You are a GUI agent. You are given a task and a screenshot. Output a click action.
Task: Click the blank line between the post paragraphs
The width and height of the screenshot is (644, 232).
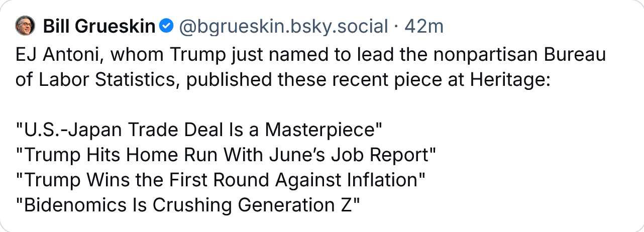[321, 105]
